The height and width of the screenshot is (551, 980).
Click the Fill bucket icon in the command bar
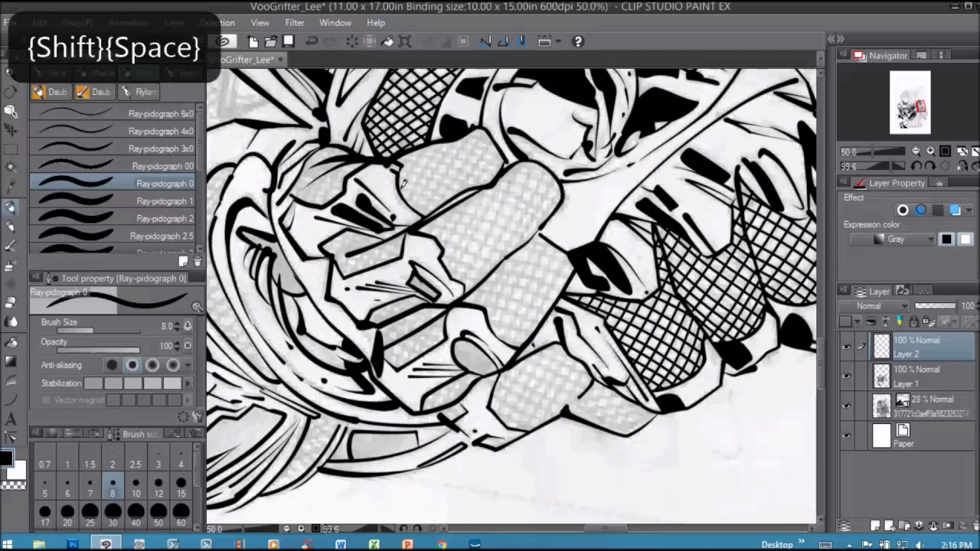[x=387, y=41]
